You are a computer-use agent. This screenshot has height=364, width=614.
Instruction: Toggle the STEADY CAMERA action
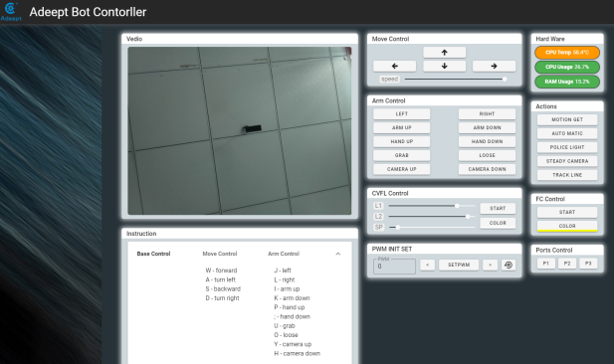click(567, 161)
